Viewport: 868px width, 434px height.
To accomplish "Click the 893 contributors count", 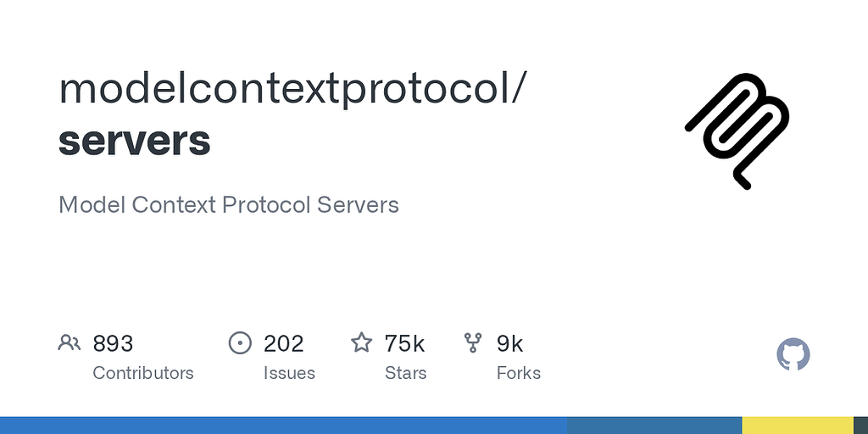I will click(x=113, y=344).
